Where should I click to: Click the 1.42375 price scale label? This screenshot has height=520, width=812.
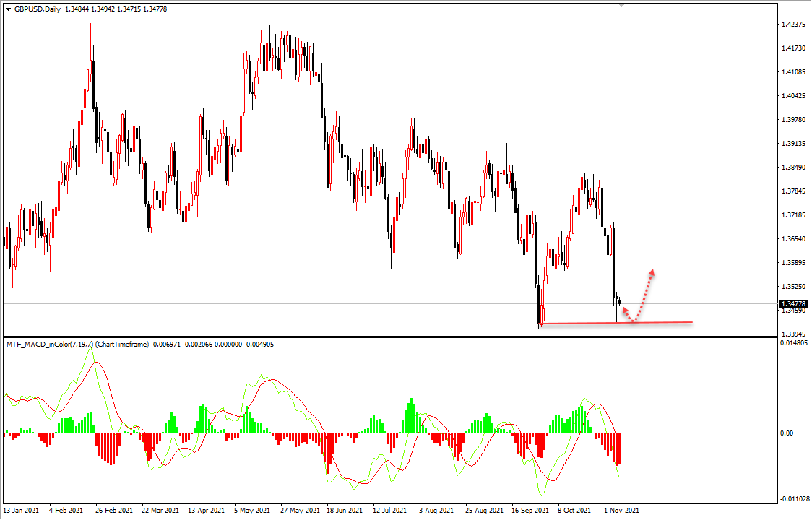(x=793, y=25)
